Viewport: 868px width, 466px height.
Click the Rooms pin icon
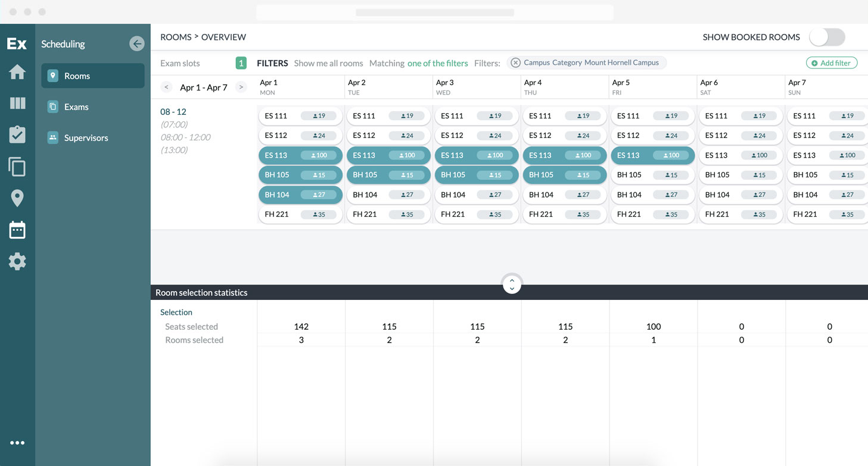tap(52, 76)
